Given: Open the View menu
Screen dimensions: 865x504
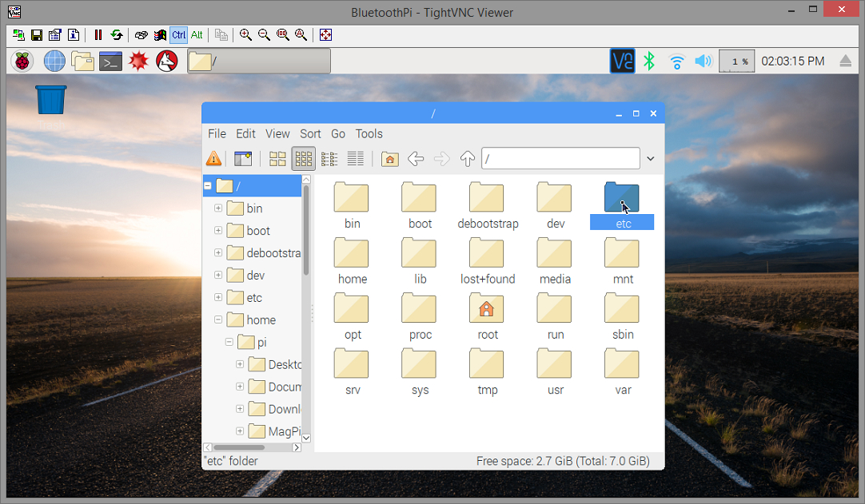Looking at the screenshot, I should (x=277, y=134).
